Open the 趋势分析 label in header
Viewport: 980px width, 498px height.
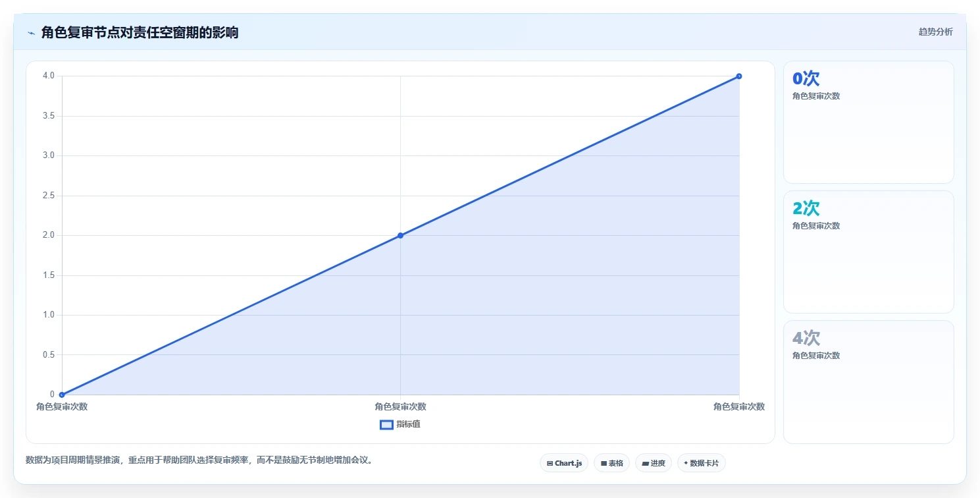[x=935, y=32]
